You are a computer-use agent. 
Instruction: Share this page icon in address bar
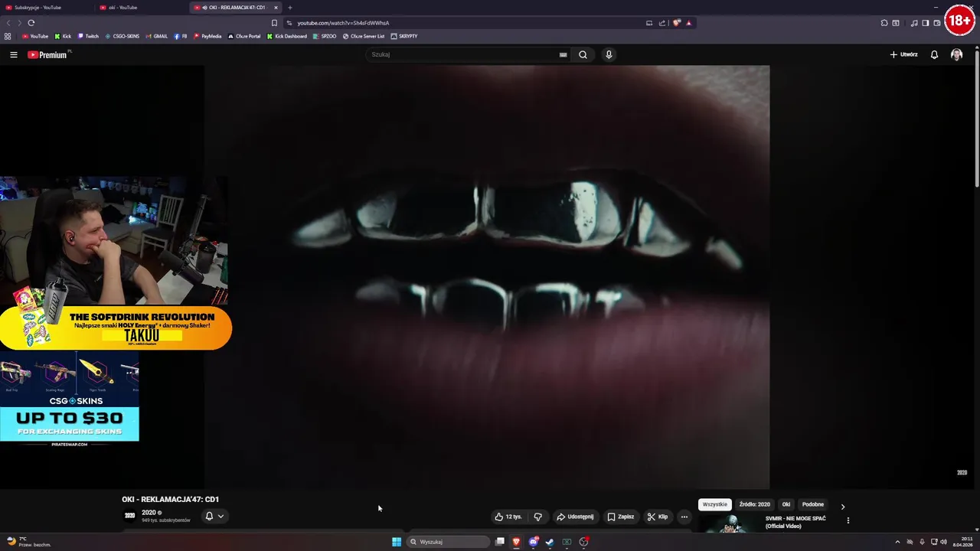coord(661,23)
